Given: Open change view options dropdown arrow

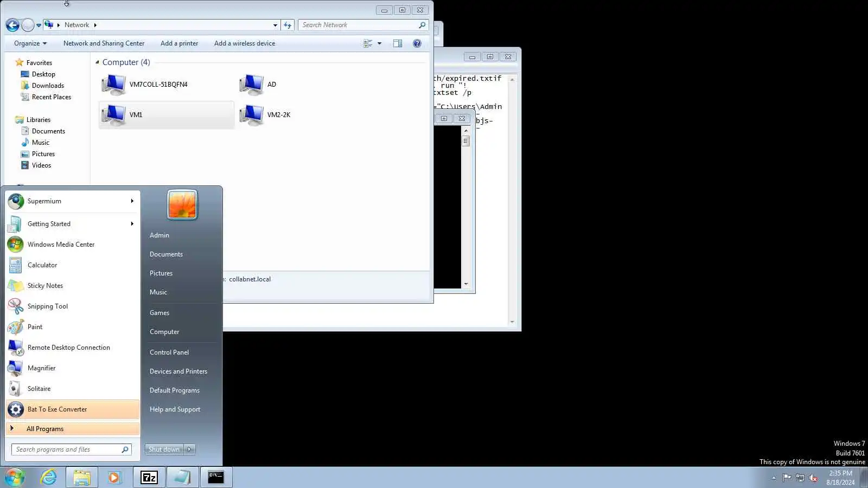Looking at the screenshot, I should (379, 43).
